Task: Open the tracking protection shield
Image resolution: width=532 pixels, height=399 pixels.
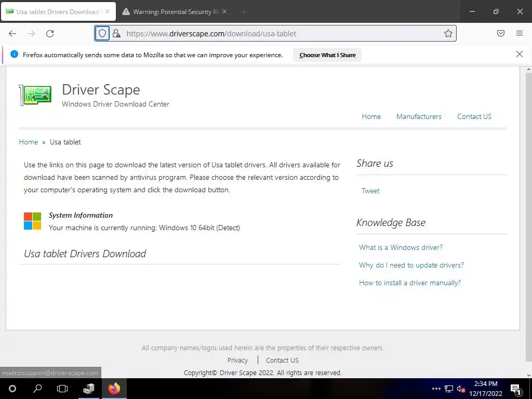Action: click(x=102, y=34)
